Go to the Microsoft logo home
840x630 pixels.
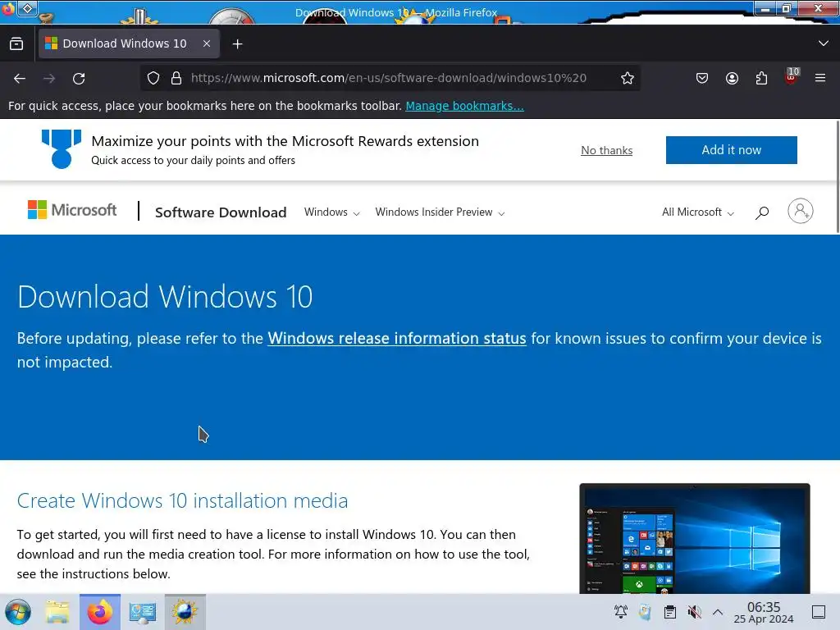pyautogui.click(x=72, y=210)
